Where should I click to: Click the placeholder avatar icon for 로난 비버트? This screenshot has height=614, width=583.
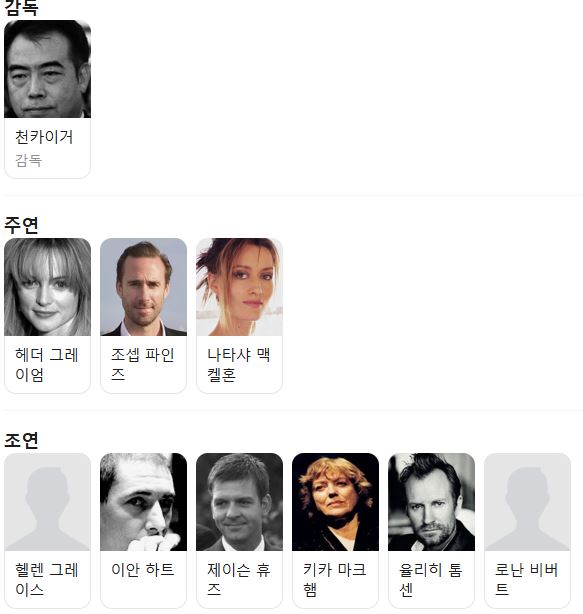(527, 502)
